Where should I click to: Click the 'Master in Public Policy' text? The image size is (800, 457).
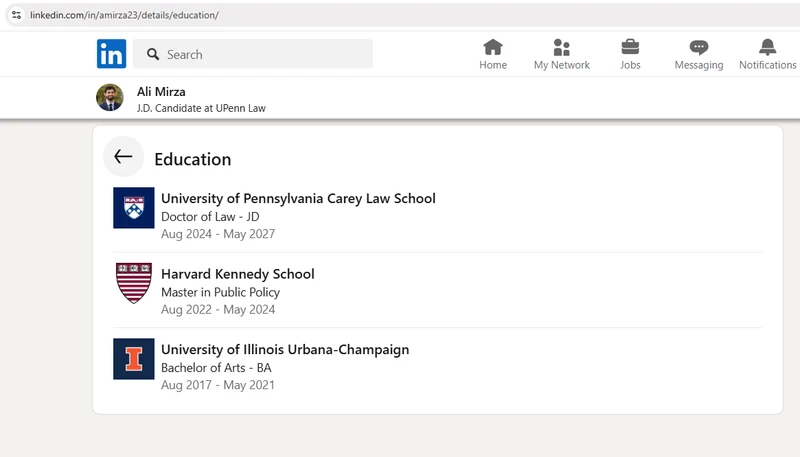pyautogui.click(x=220, y=292)
